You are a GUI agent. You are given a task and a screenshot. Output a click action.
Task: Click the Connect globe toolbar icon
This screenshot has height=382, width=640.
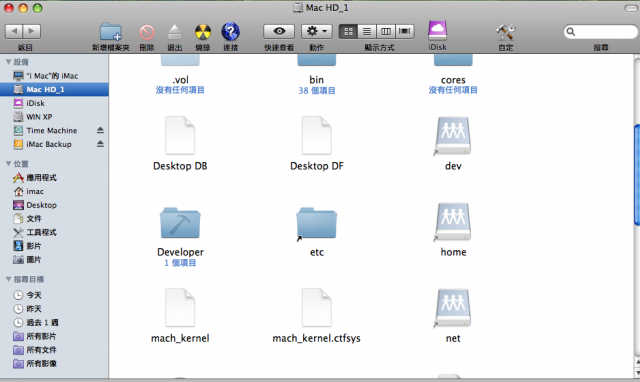tap(231, 31)
